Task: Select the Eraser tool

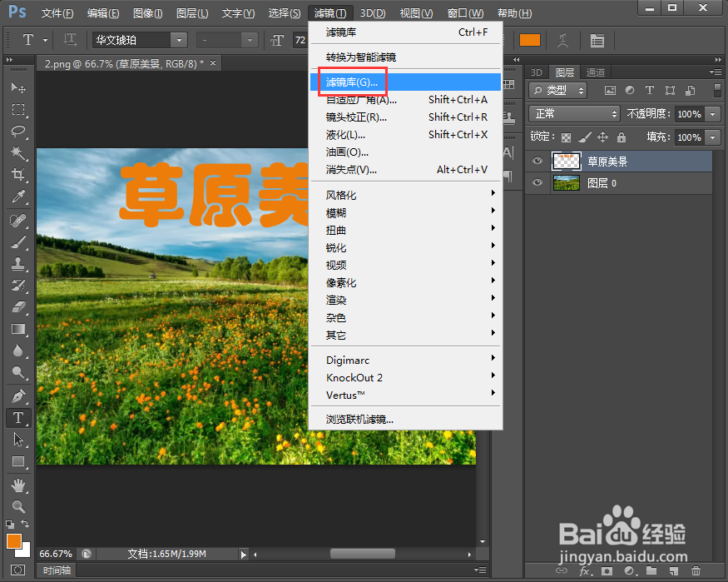Action: point(19,306)
